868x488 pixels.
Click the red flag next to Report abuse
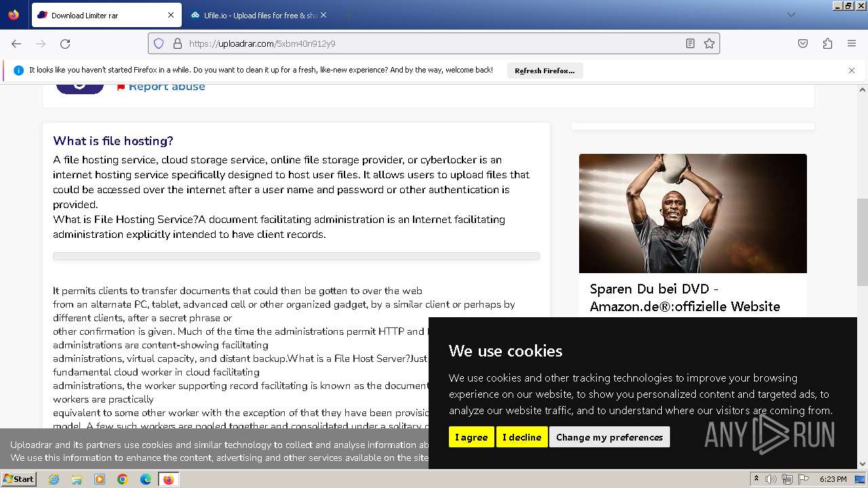(x=121, y=87)
